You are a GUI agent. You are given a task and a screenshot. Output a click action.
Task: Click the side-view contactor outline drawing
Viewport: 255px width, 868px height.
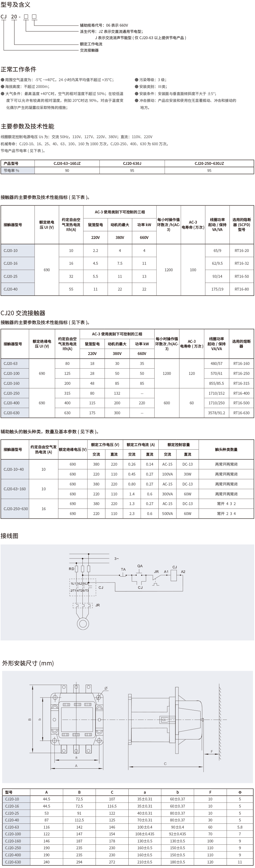166,720
